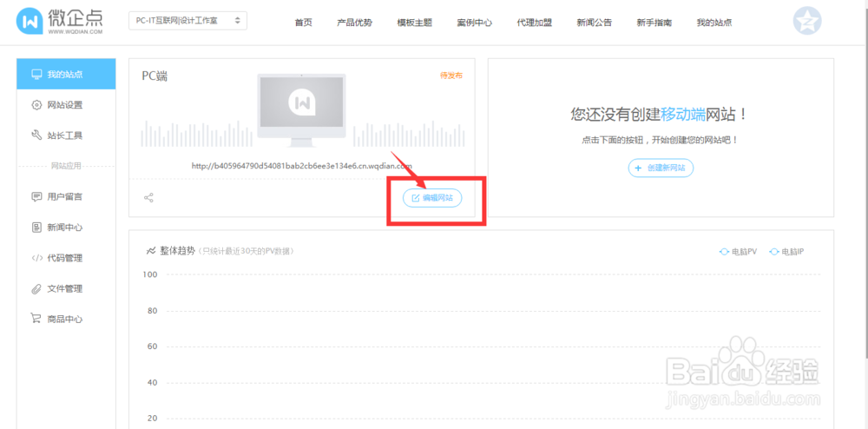
Task: Open the 新手指南 menu item
Action: pyautogui.click(x=654, y=23)
